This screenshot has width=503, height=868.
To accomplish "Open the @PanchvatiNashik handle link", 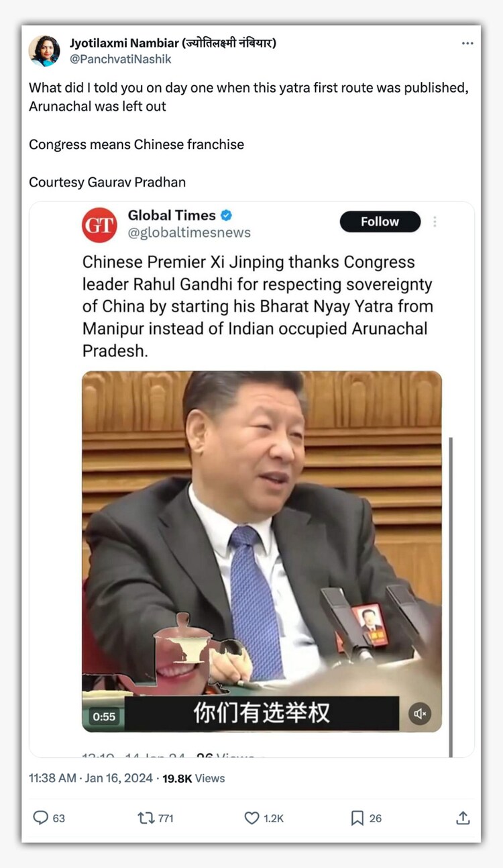I will pos(121,59).
